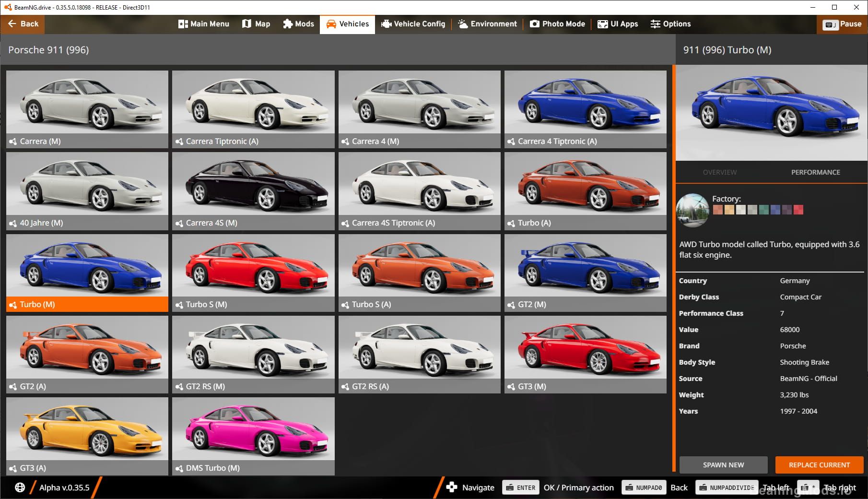The width and height of the screenshot is (868, 499).
Task: Open the Main Menu
Action: coord(204,24)
